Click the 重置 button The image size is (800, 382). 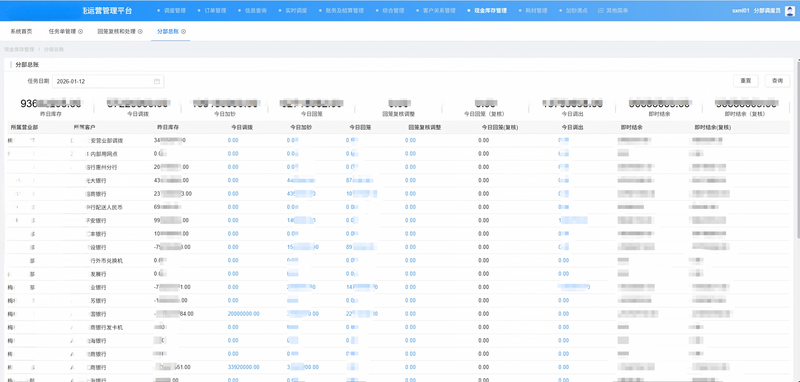click(745, 81)
